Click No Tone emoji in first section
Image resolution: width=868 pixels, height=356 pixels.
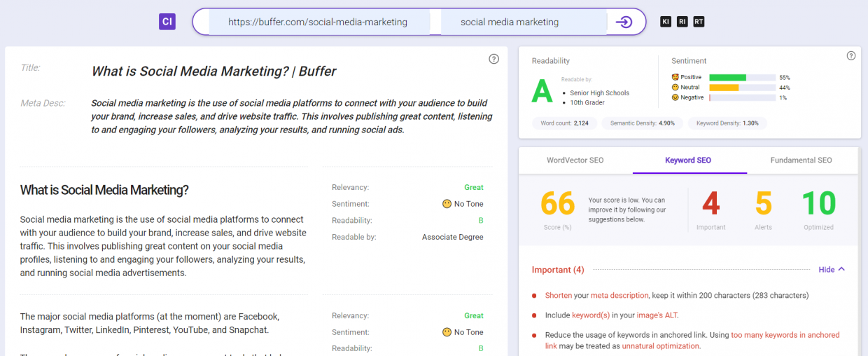click(447, 204)
